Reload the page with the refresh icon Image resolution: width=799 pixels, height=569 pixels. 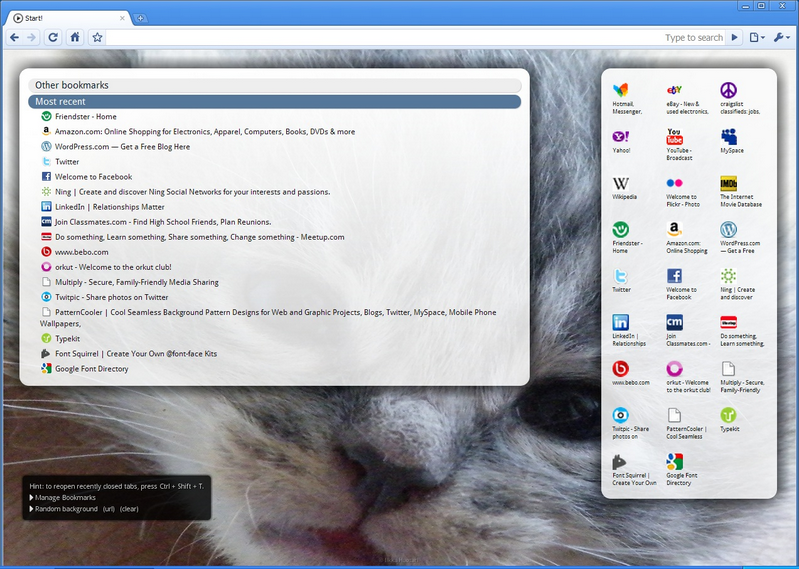coord(53,37)
